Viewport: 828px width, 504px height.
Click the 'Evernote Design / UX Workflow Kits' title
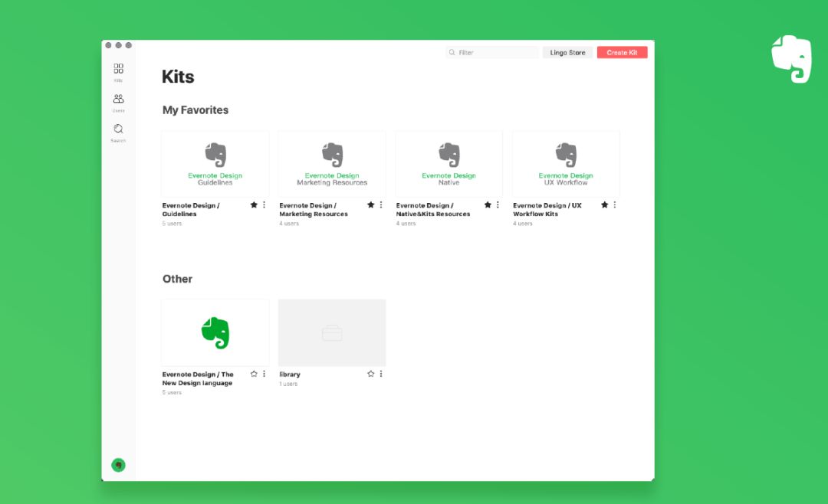coord(547,210)
